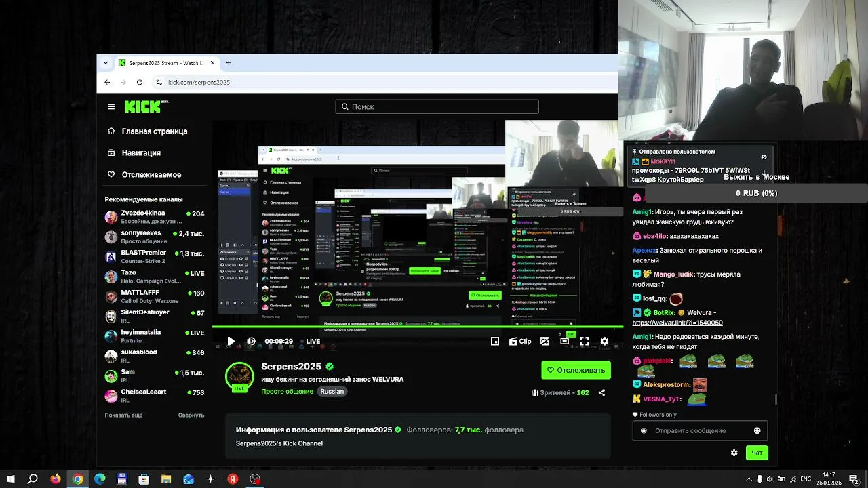The height and width of the screenshot is (488, 868).
Task: Toggle the chat overlay player icon
Action: 545,342
